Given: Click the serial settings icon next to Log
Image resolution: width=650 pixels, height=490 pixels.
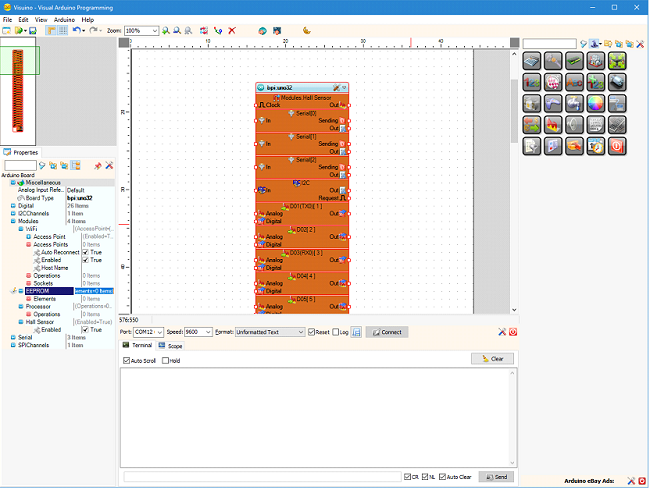Looking at the screenshot, I should point(357,332).
